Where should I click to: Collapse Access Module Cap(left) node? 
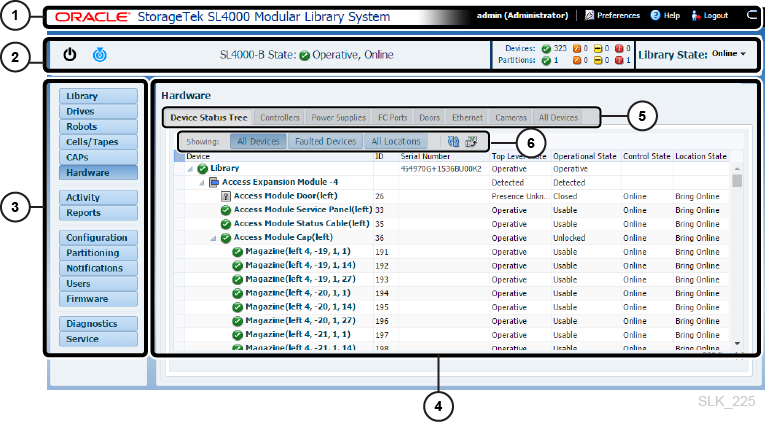click(x=213, y=239)
